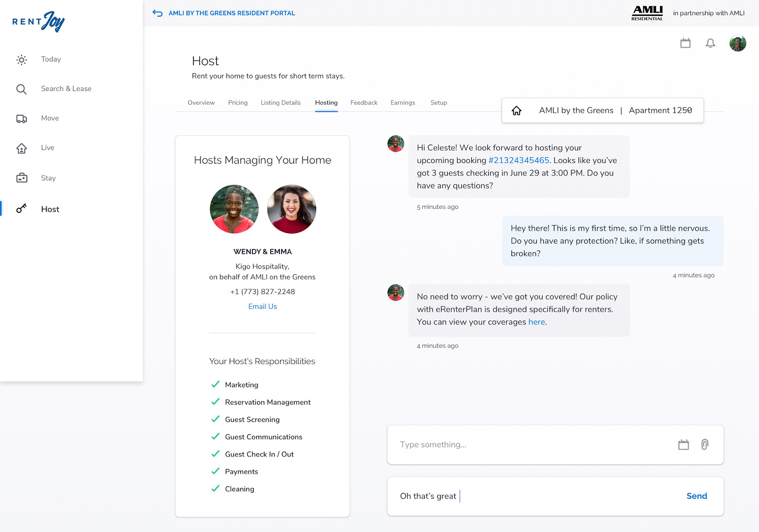Open the AMLI by the Greens property selector

coord(602,111)
